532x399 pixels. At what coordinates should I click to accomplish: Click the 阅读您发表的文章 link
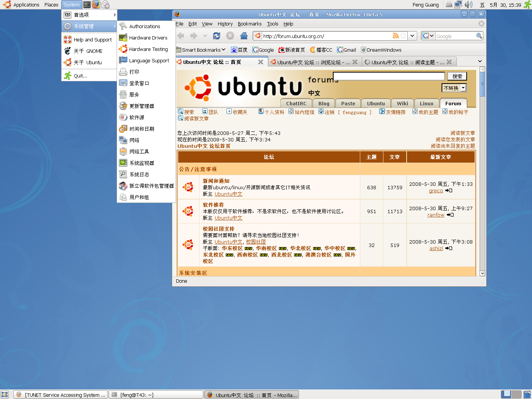455,139
